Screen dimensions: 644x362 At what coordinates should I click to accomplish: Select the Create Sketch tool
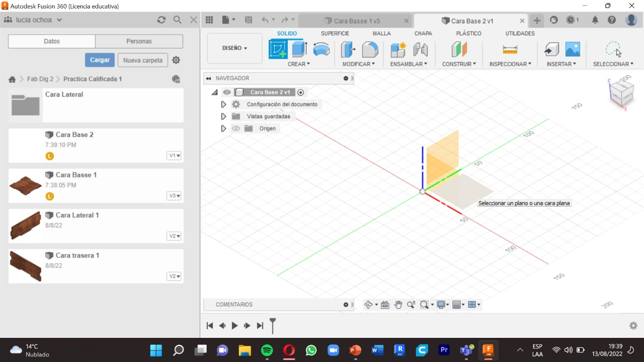[278, 49]
